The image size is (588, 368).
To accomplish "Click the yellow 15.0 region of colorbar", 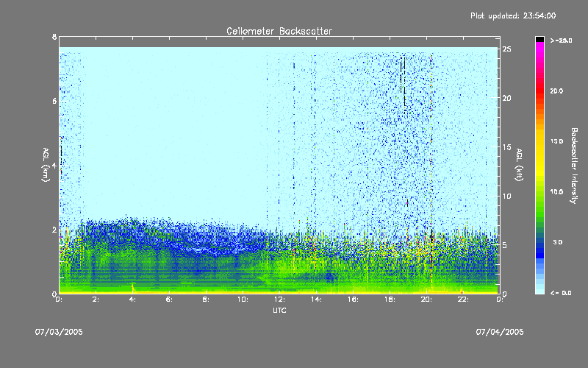I will [x=539, y=141].
